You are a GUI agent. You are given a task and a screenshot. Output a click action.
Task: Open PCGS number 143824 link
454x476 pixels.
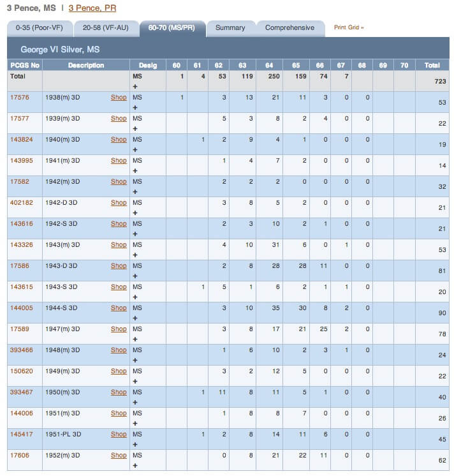(21, 139)
